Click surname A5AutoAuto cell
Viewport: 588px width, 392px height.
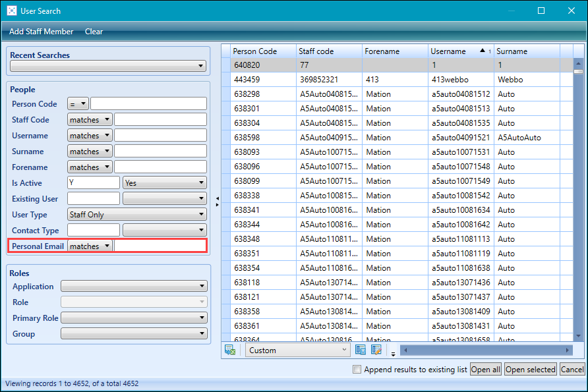pos(527,138)
